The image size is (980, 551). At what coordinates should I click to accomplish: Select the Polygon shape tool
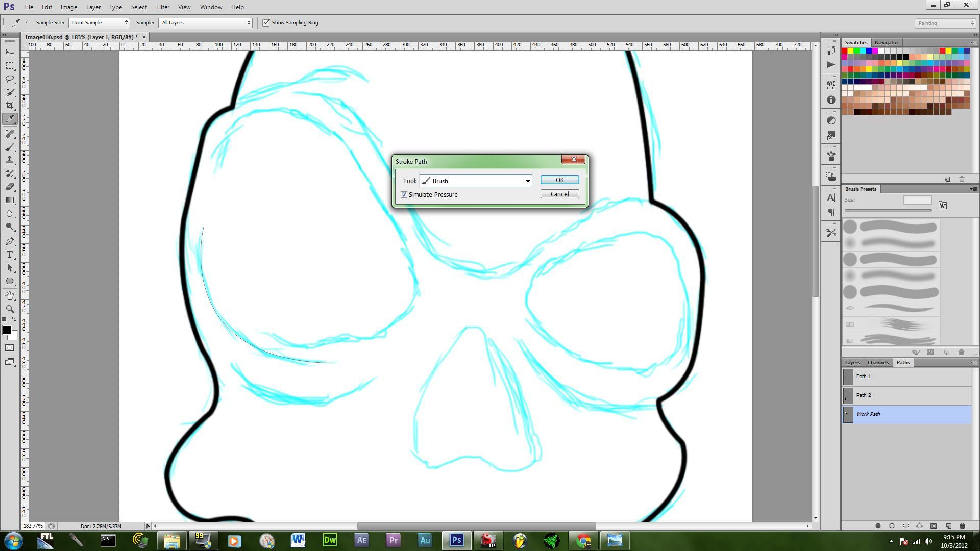point(10,281)
